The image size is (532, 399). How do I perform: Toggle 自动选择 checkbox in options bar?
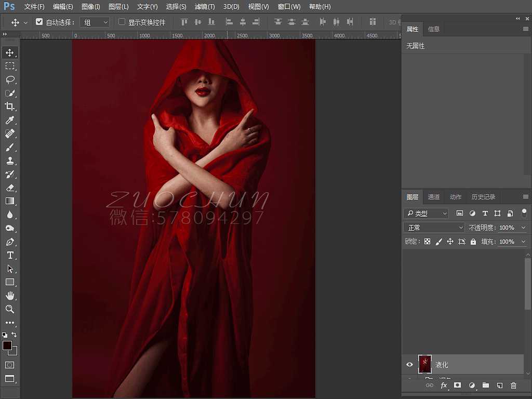click(39, 22)
